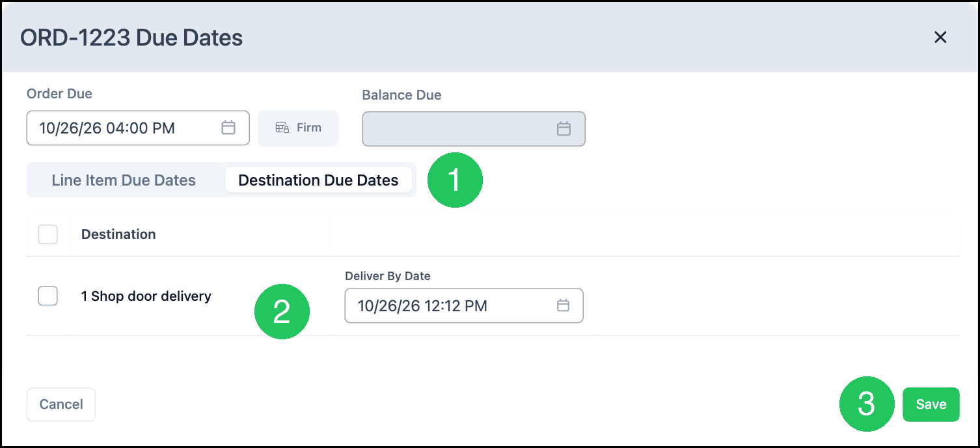This screenshot has width=980, height=448.
Task: Click the Destination column header
Action: [118, 234]
